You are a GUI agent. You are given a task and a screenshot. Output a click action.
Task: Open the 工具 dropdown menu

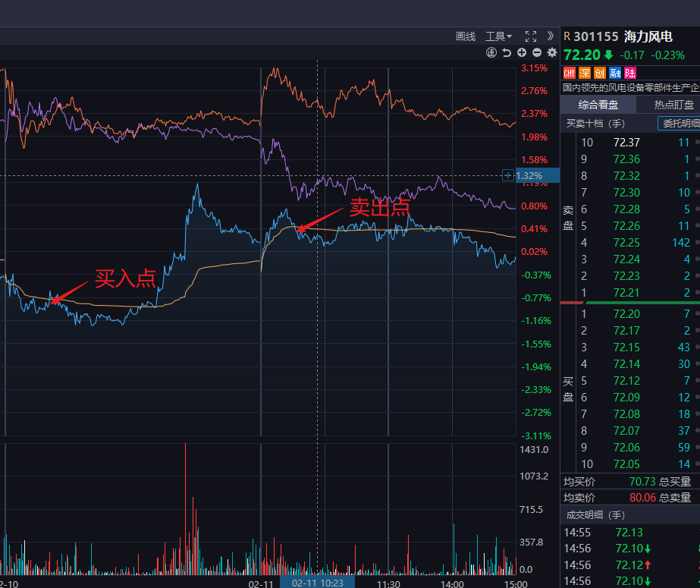pyautogui.click(x=498, y=36)
